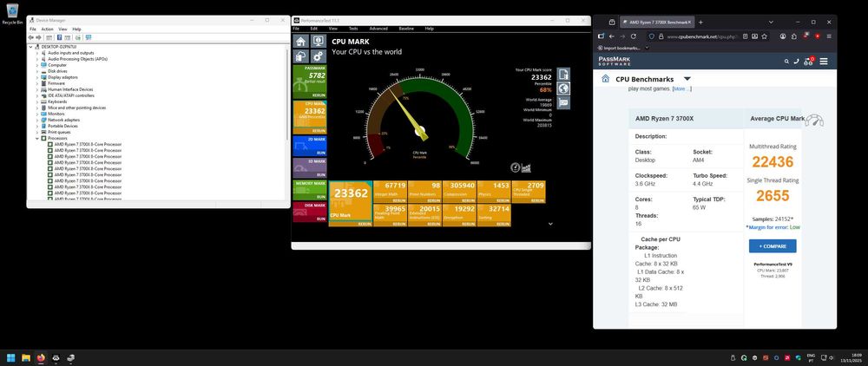
Task: Click the 305940 Compression result tile
Action: point(459,192)
